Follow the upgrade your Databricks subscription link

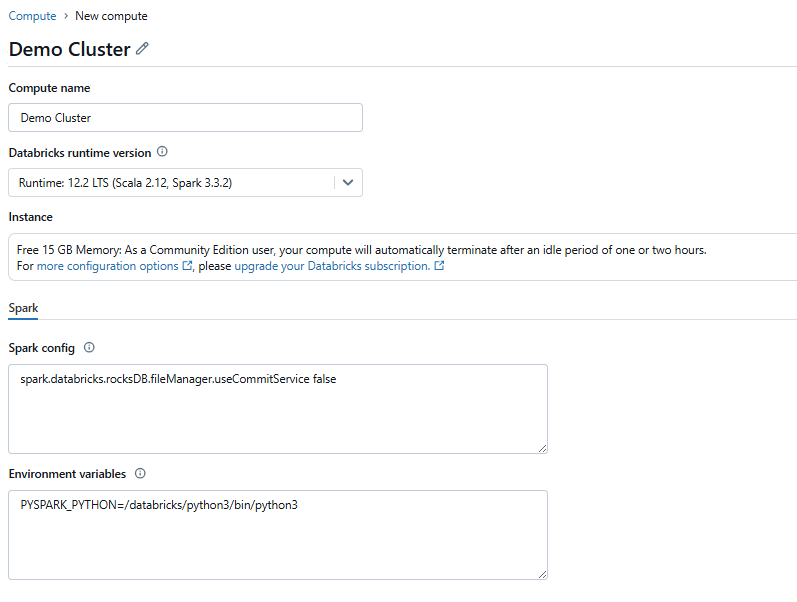coord(332,266)
